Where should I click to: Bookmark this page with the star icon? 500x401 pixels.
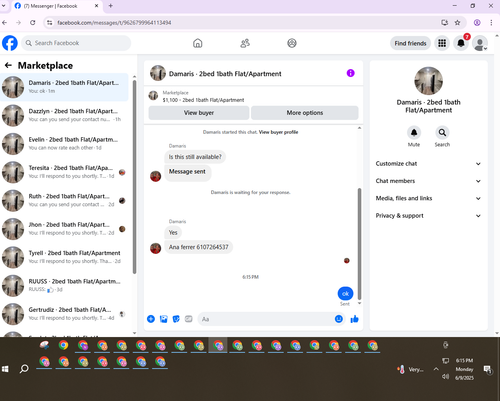[457, 23]
